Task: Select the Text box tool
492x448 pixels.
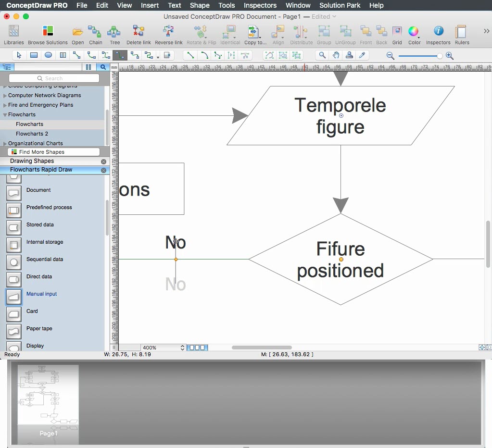Action: point(63,55)
